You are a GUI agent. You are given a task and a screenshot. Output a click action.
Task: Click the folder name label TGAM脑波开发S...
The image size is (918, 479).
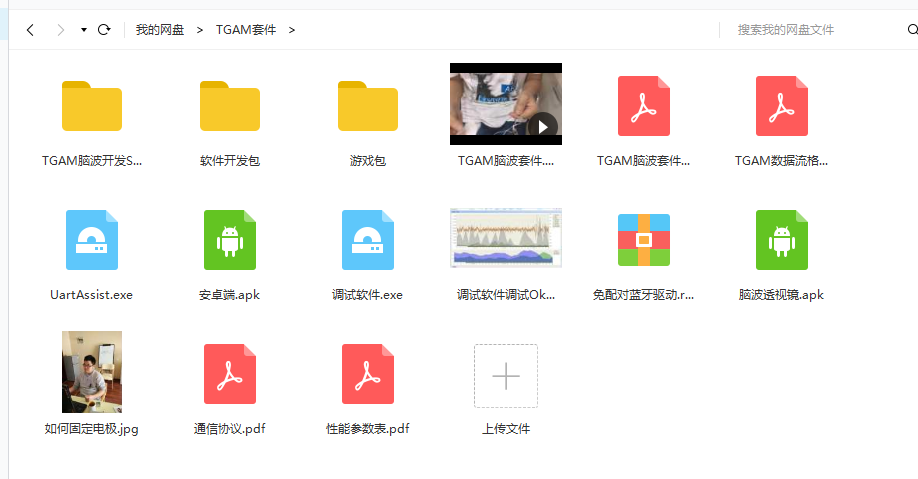(92, 160)
